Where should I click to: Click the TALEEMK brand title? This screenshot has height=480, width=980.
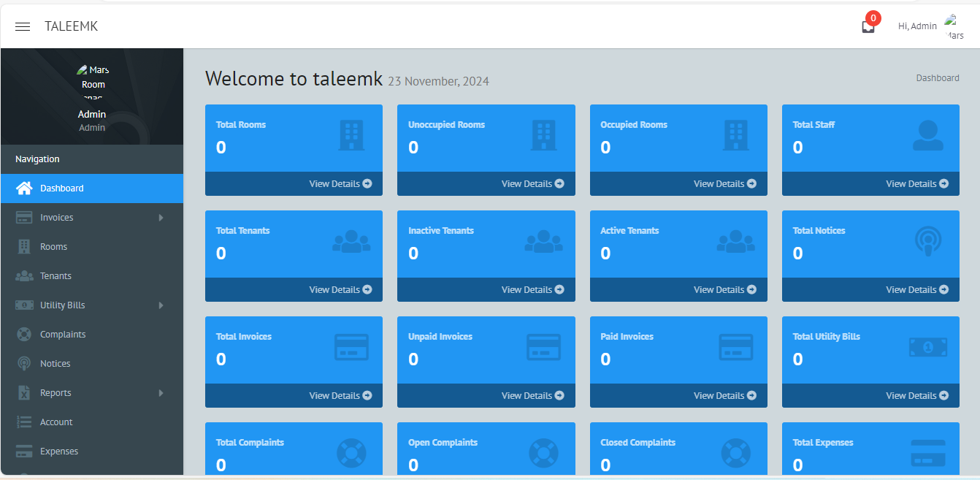pos(71,26)
